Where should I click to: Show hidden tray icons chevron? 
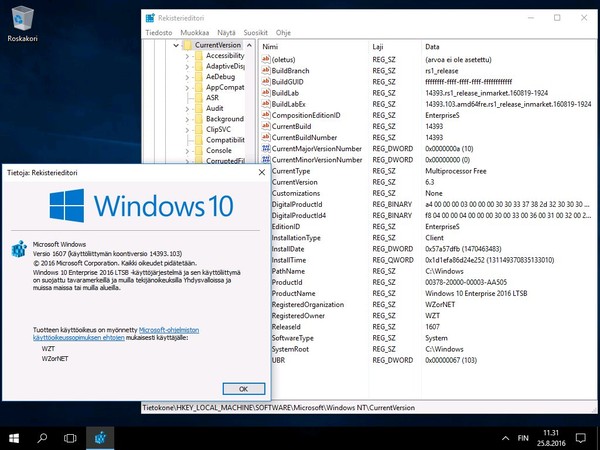click(505, 439)
